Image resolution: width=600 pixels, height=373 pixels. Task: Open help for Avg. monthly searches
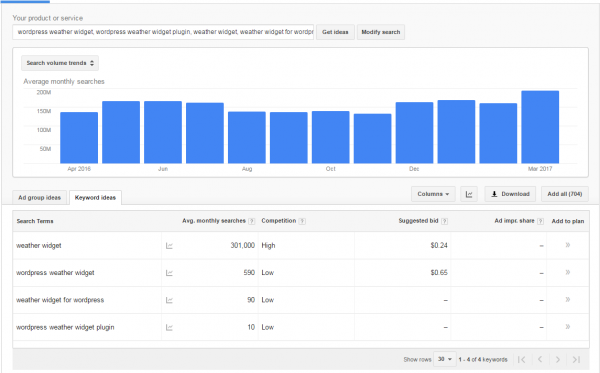coord(251,221)
